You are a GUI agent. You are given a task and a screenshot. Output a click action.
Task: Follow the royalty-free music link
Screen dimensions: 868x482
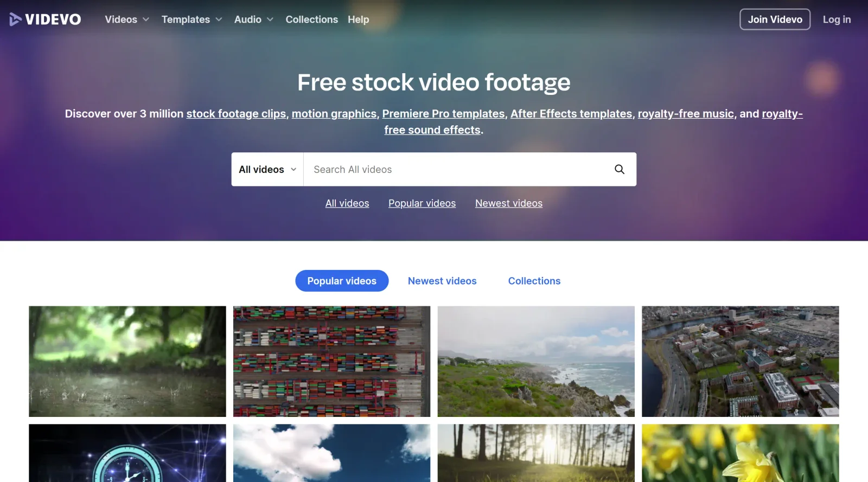[x=686, y=114]
